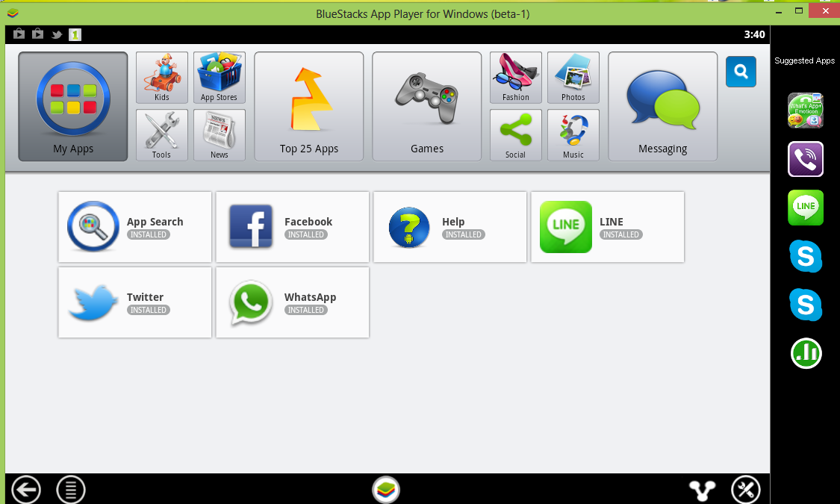This screenshot has height=504, width=840.
Task: Select the Games category
Action: pos(427,107)
